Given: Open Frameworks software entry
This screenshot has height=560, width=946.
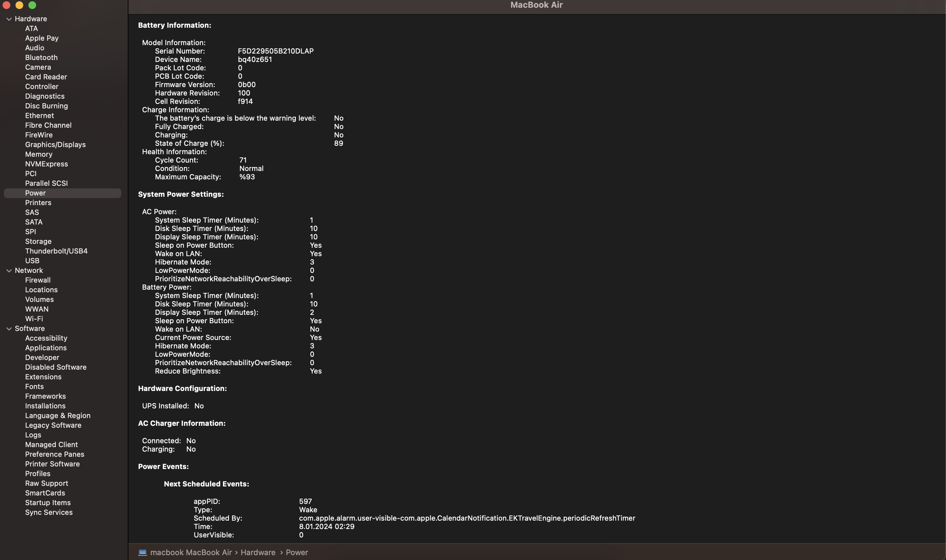Looking at the screenshot, I should pos(46,396).
